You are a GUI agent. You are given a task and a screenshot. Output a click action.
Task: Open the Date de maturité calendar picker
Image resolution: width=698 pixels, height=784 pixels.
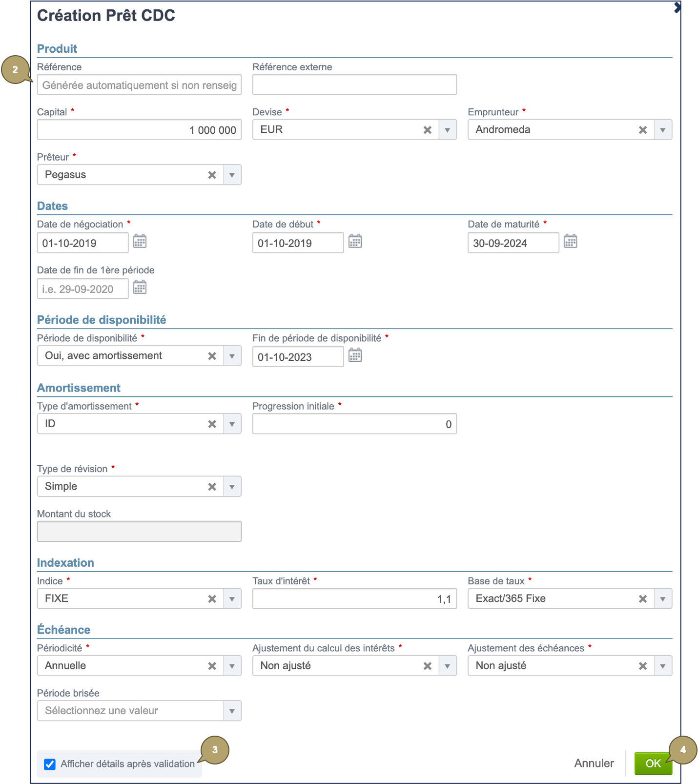[x=570, y=241]
